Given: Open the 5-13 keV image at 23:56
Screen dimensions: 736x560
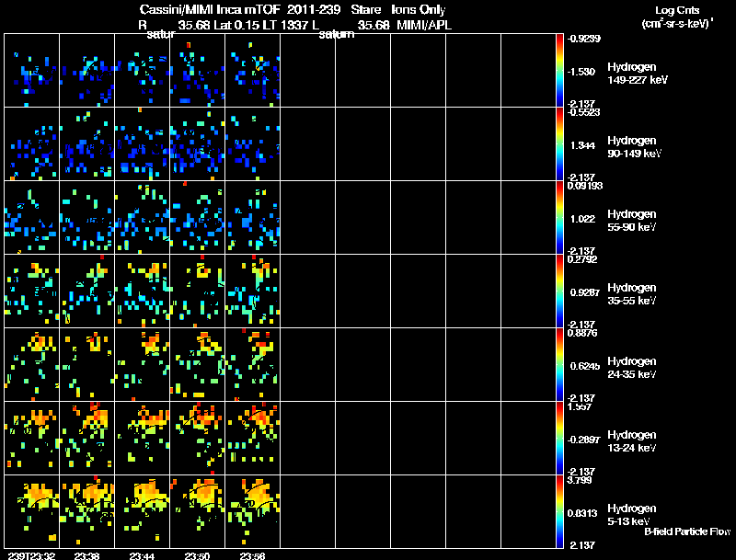Looking at the screenshot, I should [252, 511].
